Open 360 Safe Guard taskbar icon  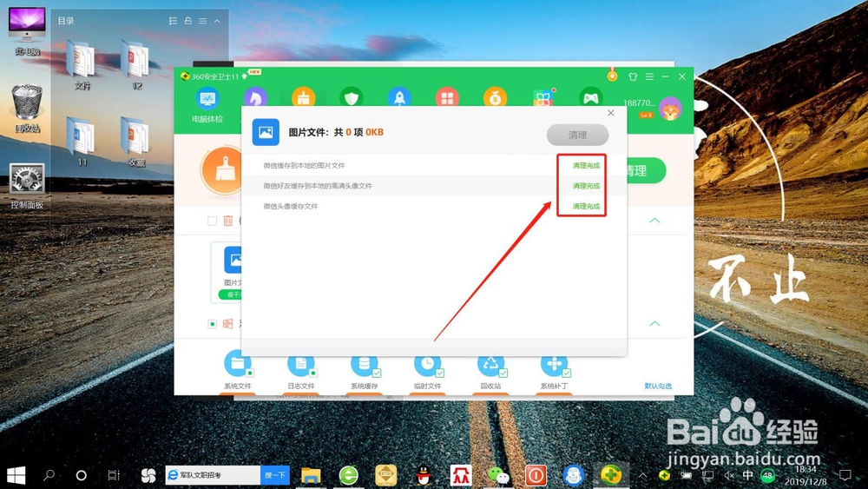(x=610, y=475)
